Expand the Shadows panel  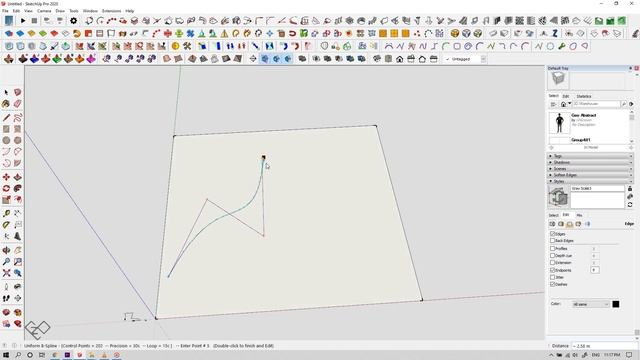[590, 162]
